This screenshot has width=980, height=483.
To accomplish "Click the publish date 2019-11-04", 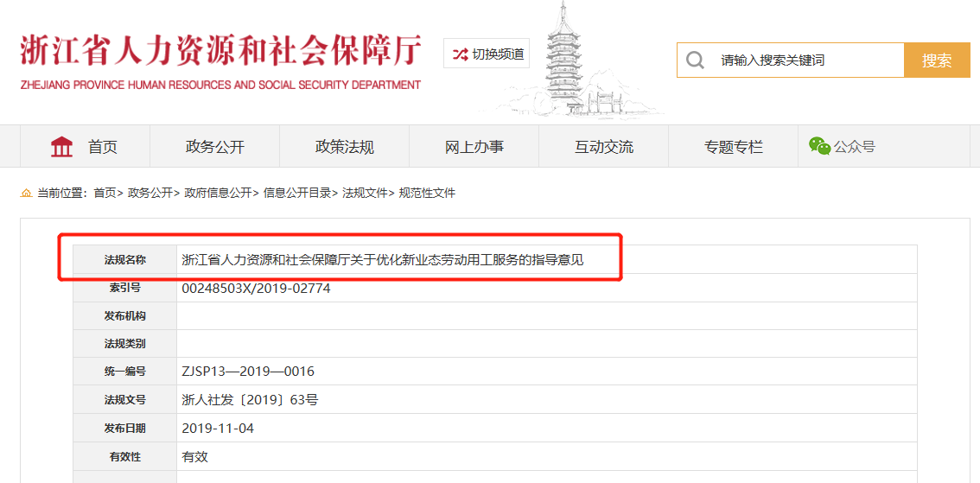I will (x=218, y=429).
